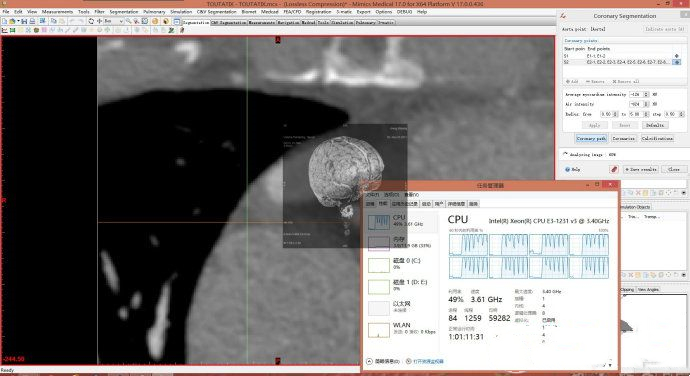Viewport: 690px width, 376px height.
Task: Click the red eraser icon beside Save results
Action: click(614, 169)
